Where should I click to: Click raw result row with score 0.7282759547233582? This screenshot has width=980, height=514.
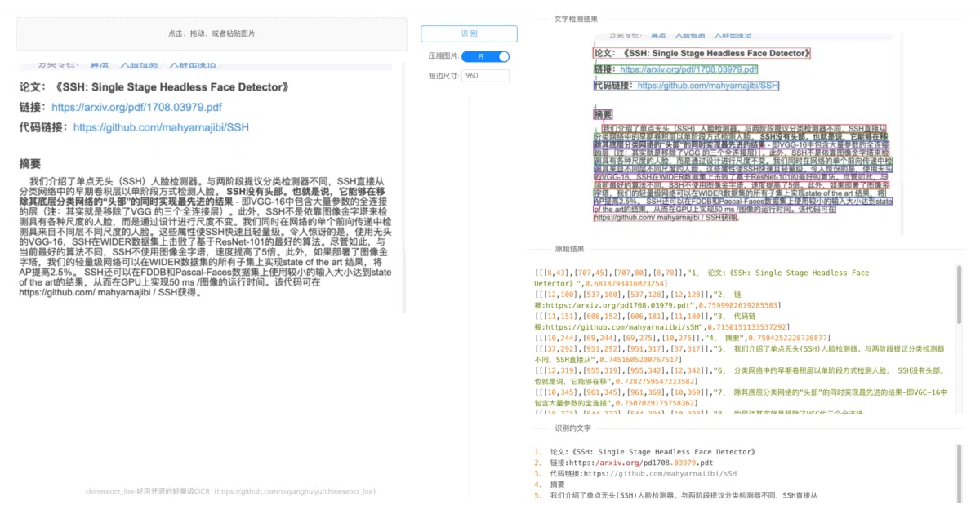click(x=741, y=375)
